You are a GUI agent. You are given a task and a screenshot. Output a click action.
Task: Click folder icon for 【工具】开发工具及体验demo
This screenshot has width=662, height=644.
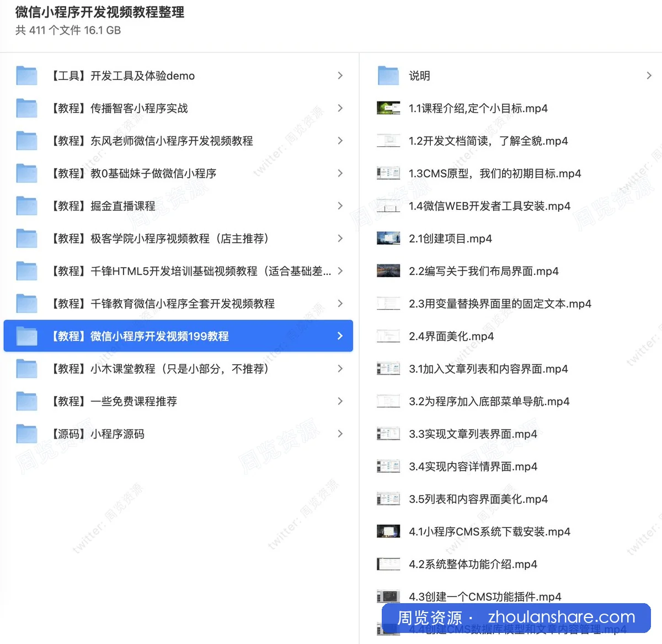pyautogui.click(x=26, y=76)
